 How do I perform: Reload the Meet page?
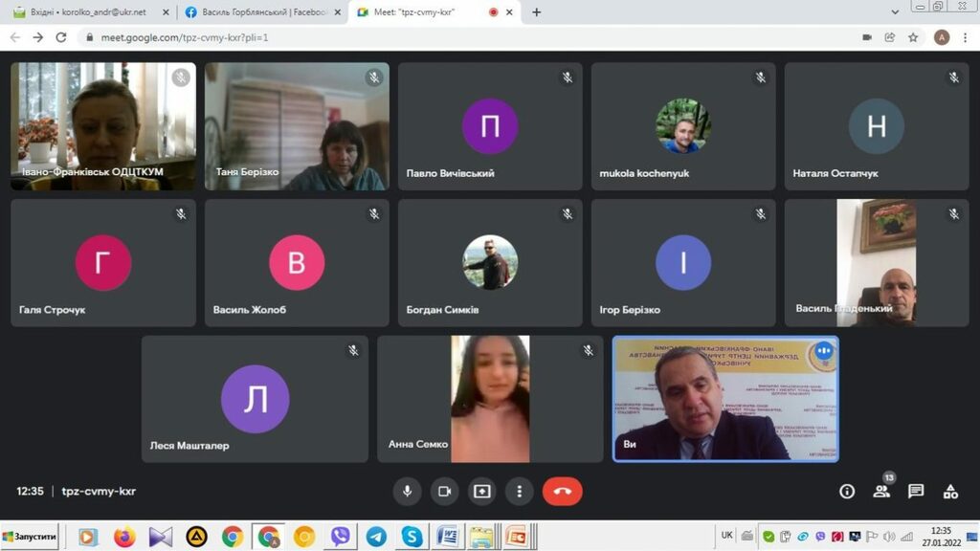coord(61,37)
